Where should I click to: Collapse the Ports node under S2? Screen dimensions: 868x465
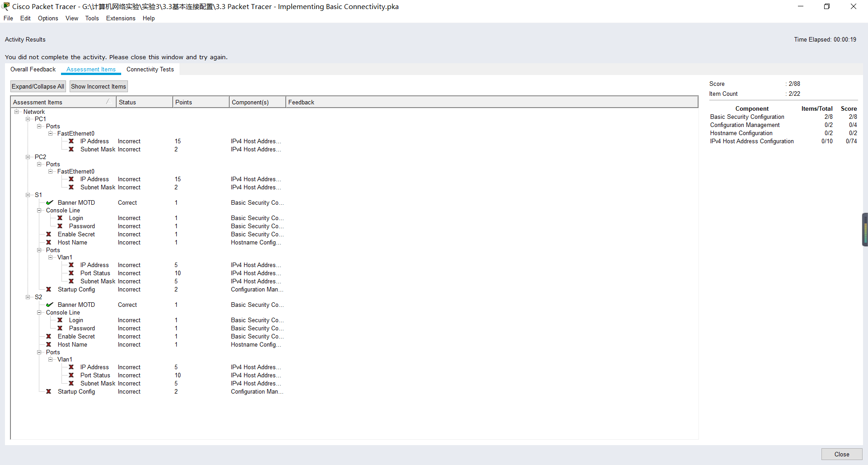[39, 352]
